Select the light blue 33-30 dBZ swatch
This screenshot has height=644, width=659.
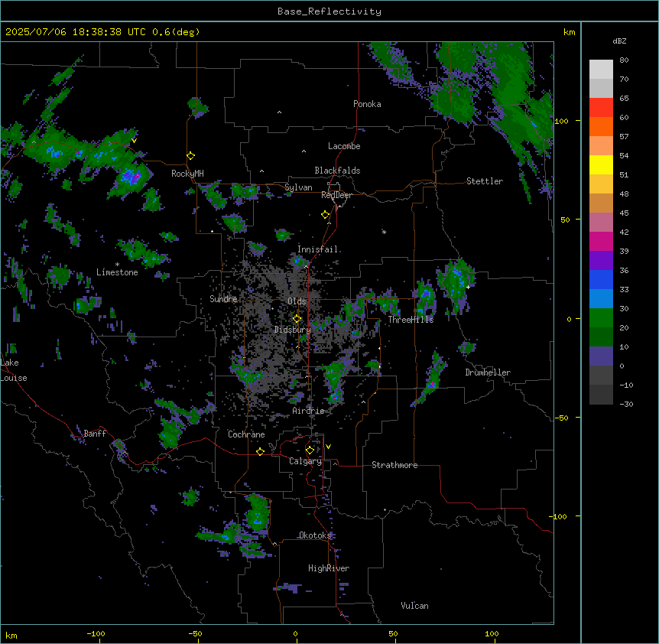(601, 299)
